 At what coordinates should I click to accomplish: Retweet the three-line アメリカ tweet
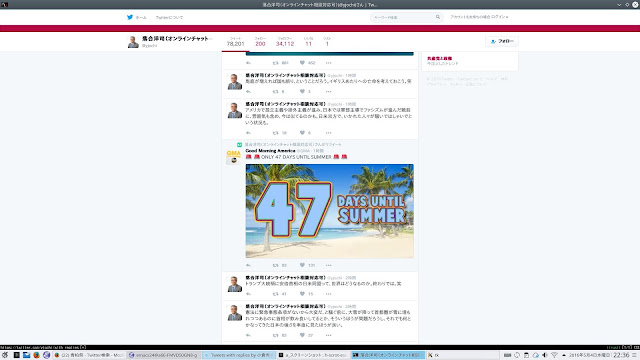point(276,133)
